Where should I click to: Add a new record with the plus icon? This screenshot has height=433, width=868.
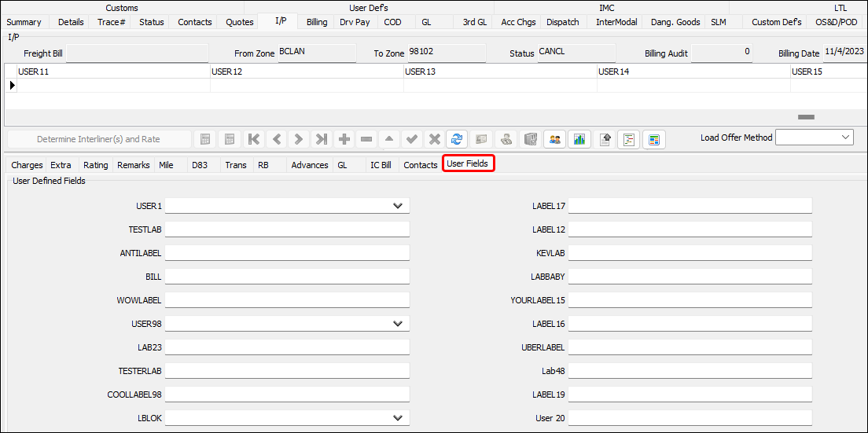344,139
